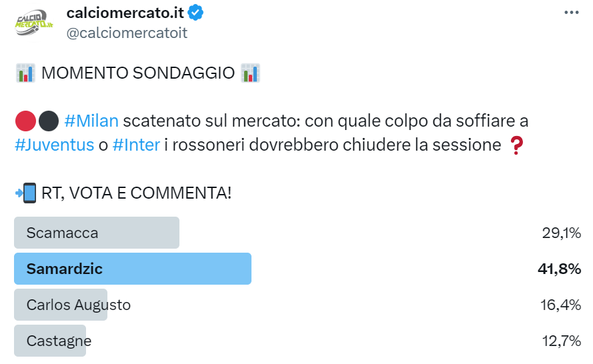Click the red question mark emoji
Screen dimensions: 593x364
[516, 145]
